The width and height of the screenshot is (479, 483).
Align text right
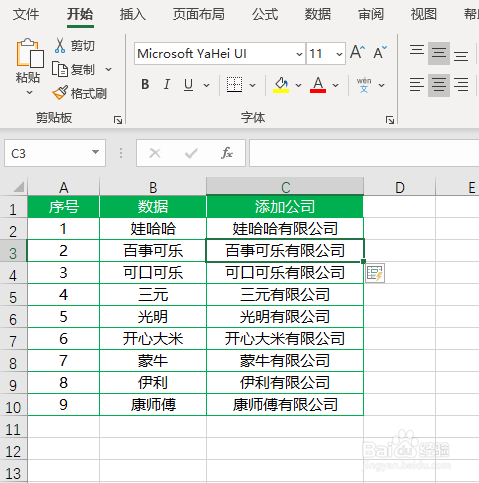(x=461, y=85)
